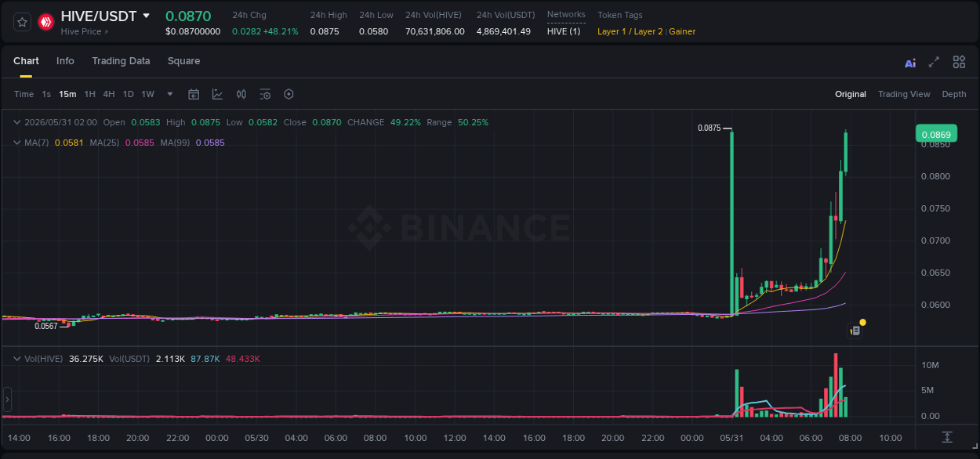Open the chart display settings list icon
The width and height of the screenshot is (980, 459).
[265, 94]
